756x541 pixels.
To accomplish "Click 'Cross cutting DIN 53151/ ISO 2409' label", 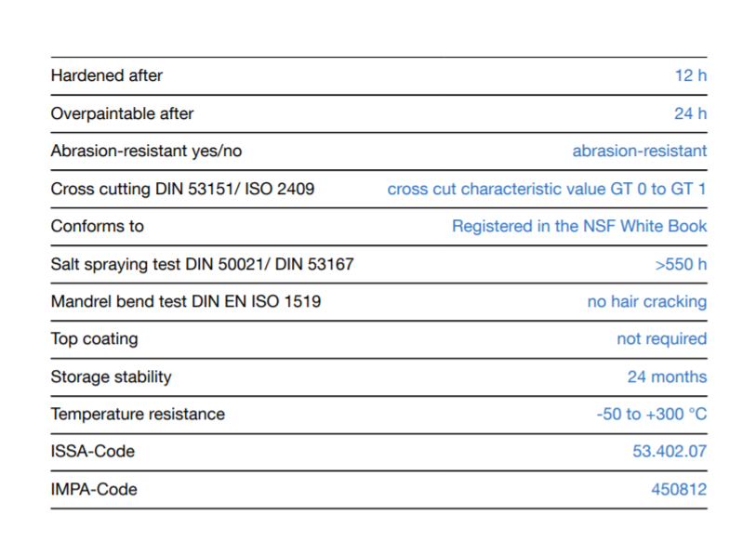I will tap(182, 189).
